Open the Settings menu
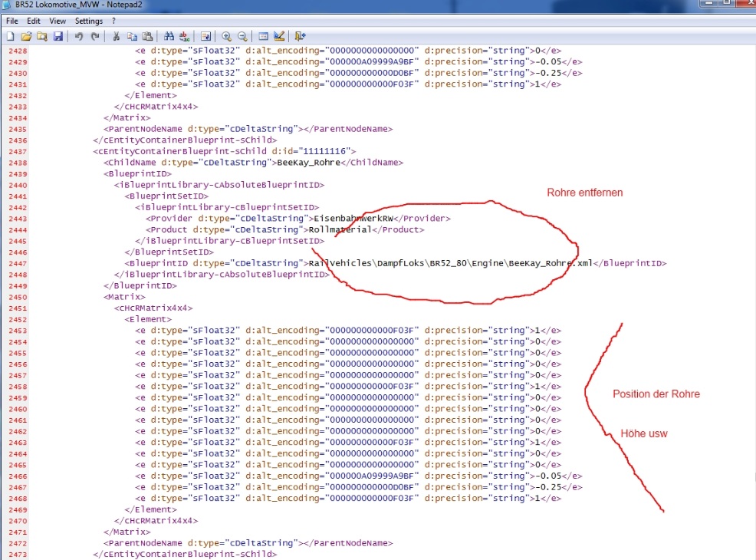 (89, 21)
